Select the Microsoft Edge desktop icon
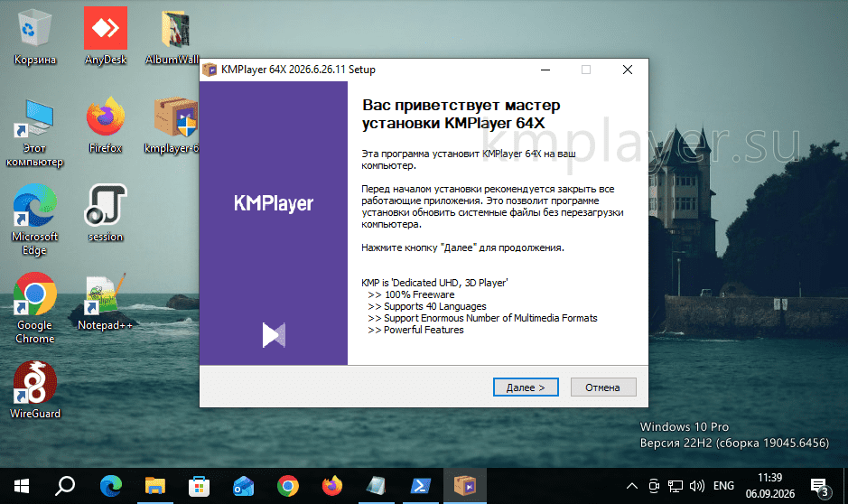Viewport: 848px width, 504px height. [34, 219]
